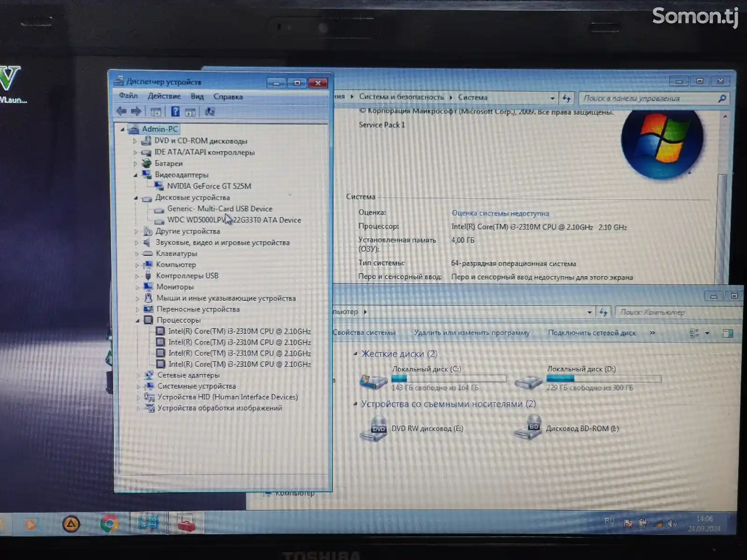747x560 pixels.
Task: Click the refresh button in System window
Action: coord(566,98)
